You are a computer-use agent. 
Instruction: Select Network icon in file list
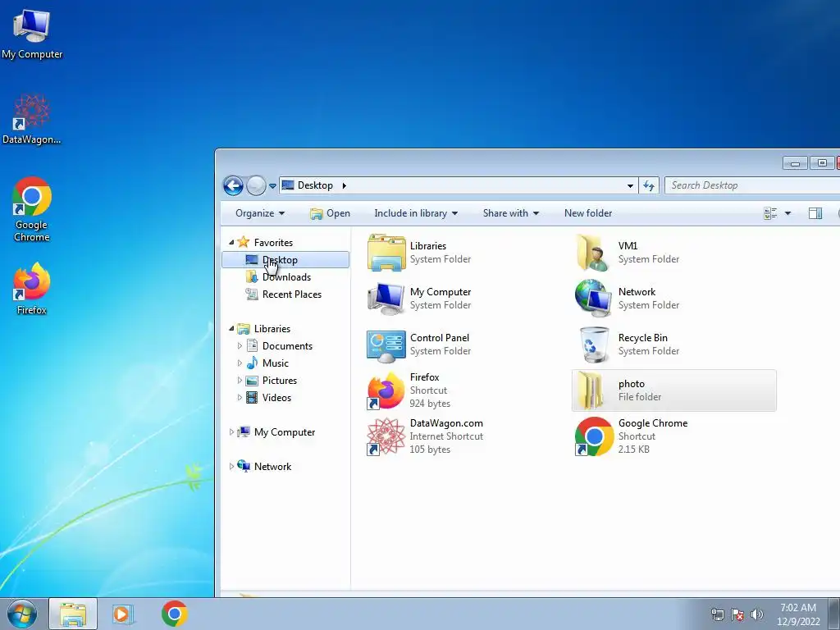594,299
